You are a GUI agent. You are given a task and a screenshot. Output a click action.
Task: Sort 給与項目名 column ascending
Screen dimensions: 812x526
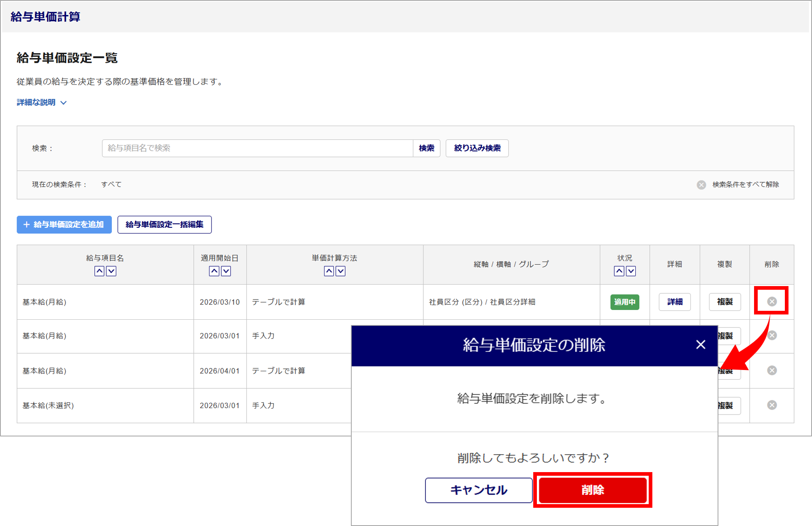[x=99, y=271]
